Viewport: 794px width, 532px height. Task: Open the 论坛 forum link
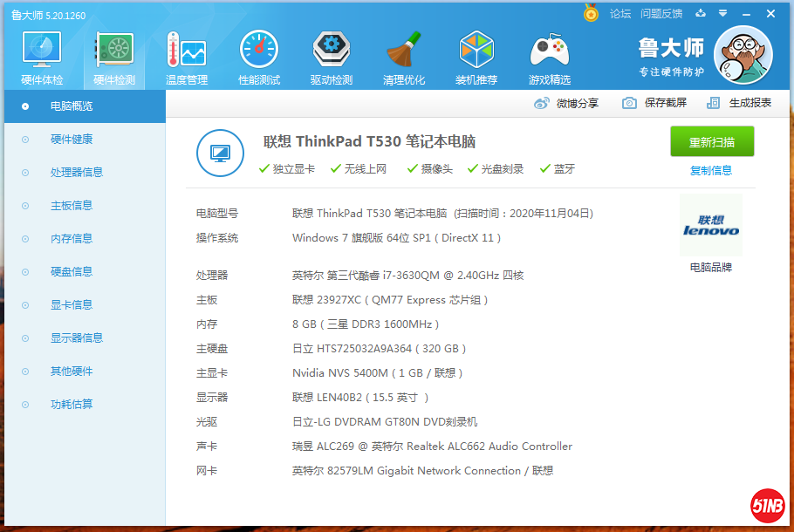619,13
